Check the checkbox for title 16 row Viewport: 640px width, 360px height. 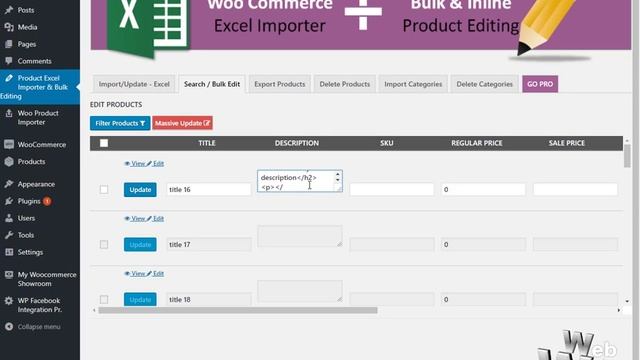coord(104,190)
